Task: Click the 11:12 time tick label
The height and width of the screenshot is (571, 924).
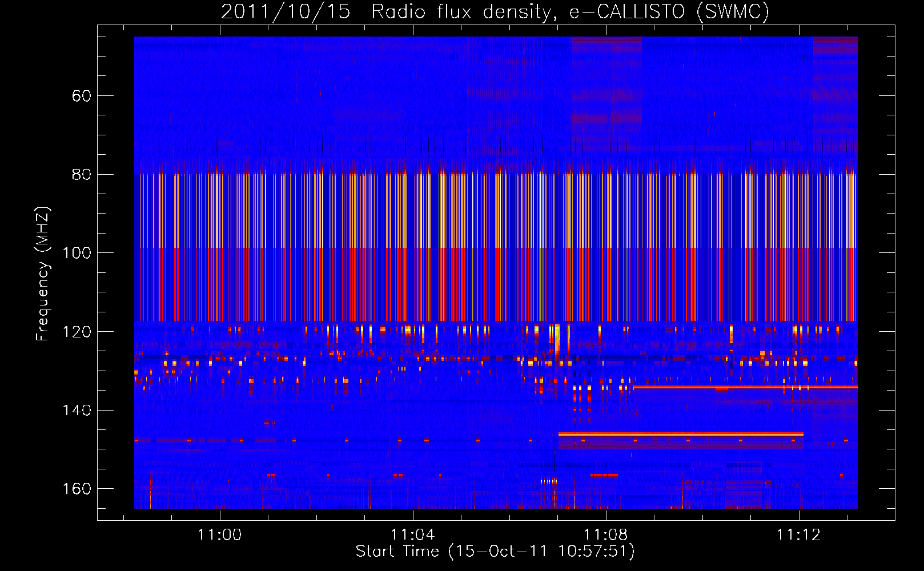Action: [799, 535]
